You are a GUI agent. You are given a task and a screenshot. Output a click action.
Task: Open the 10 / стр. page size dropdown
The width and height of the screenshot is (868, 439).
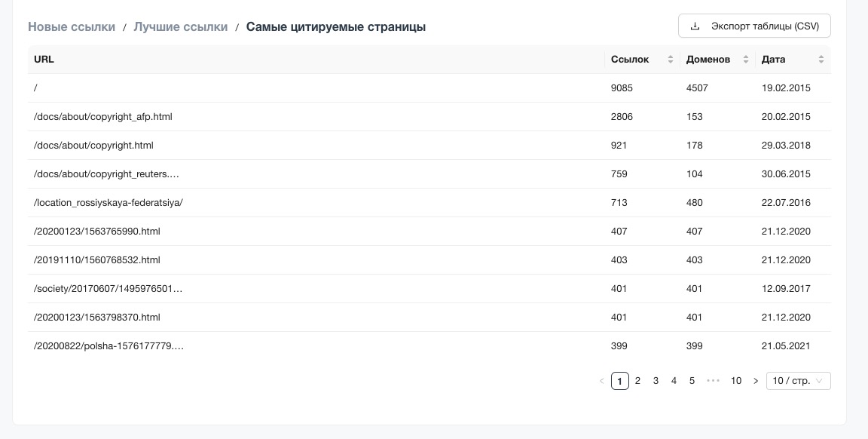(x=798, y=381)
